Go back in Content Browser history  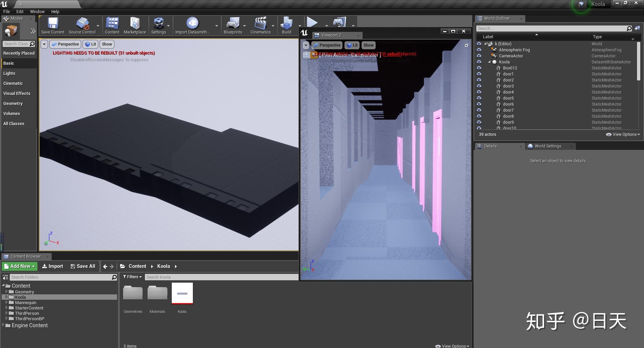(x=105, y=267)
